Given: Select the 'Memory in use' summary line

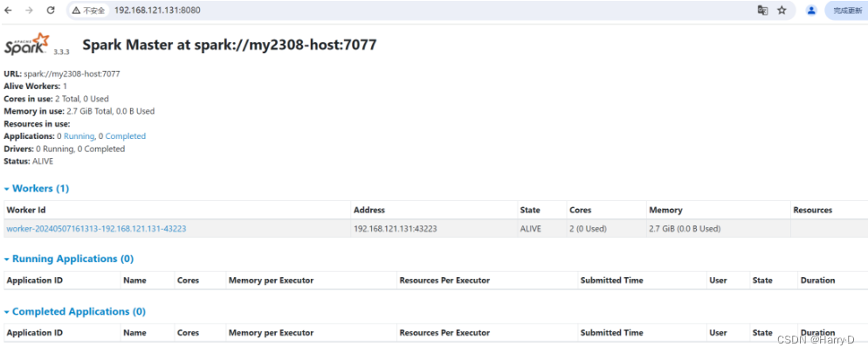Looking at the screenshot, I should coord(79,111).
